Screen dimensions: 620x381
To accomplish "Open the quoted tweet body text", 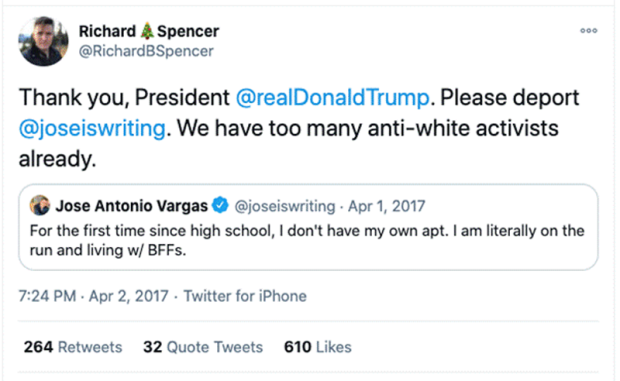I will [307, 240].
